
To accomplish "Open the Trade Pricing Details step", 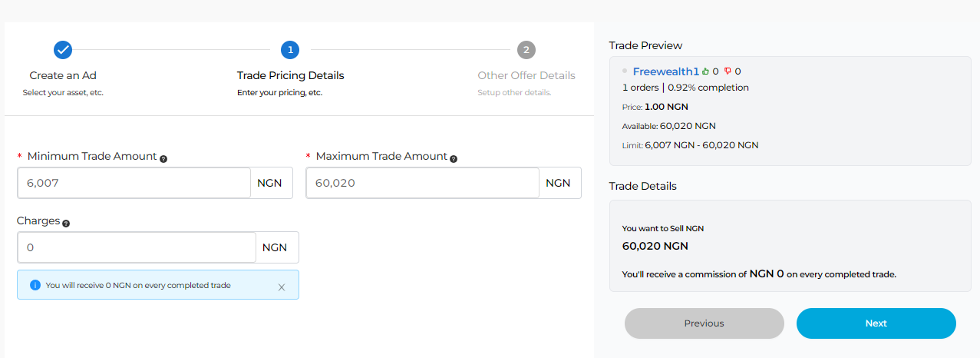I will pyautogui.click(x=290, y=75).
